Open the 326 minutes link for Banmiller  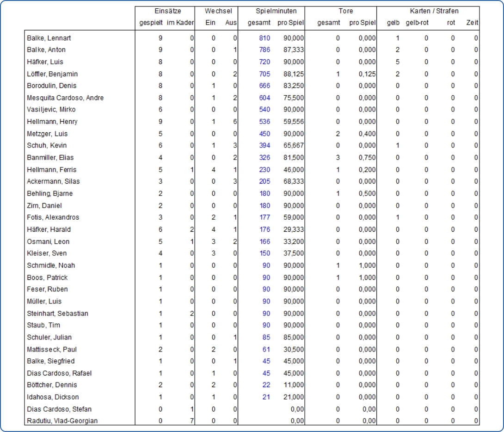(x=264, y=158)
